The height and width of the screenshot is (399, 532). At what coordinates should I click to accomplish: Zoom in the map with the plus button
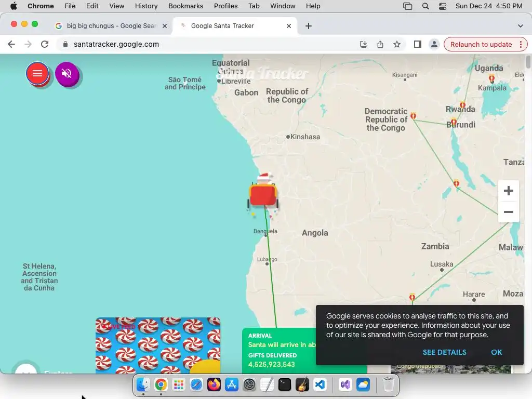point(508,191)
